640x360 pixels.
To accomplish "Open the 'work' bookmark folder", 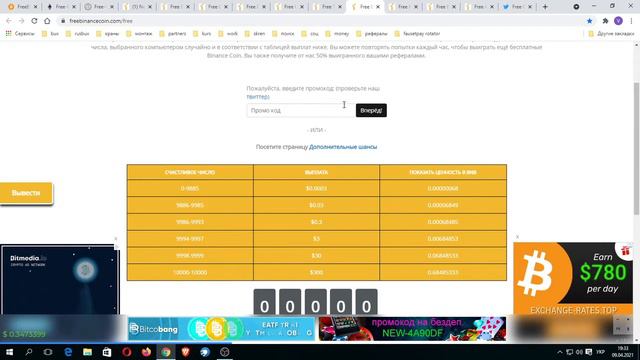I will click(228, 33).
